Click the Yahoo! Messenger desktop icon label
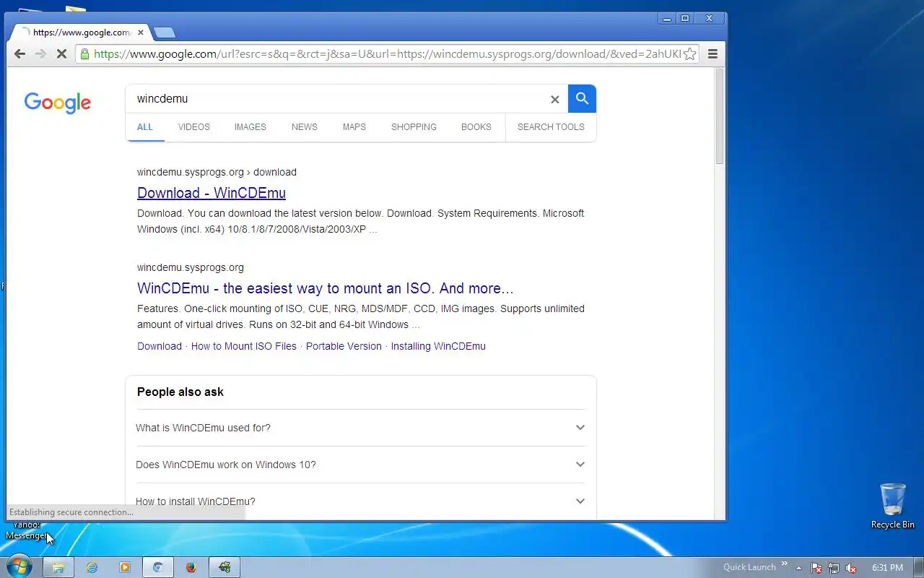Image resolution: width=924 pixels, height=578 pixels. [27, 530]
